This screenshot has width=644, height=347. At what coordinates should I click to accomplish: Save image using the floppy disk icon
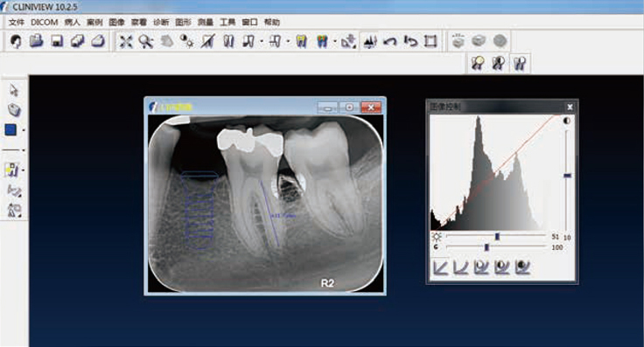tap(57, 41)
